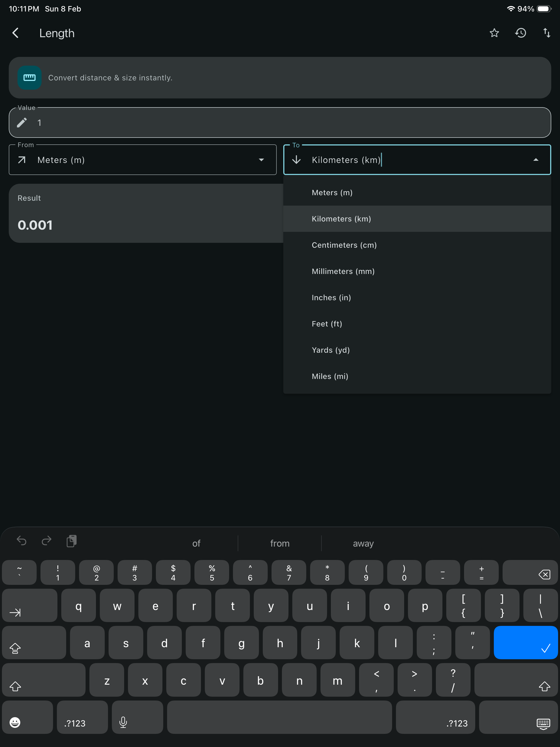
Task: Tap the pencil icon in Value field
Action: point(22,122)
